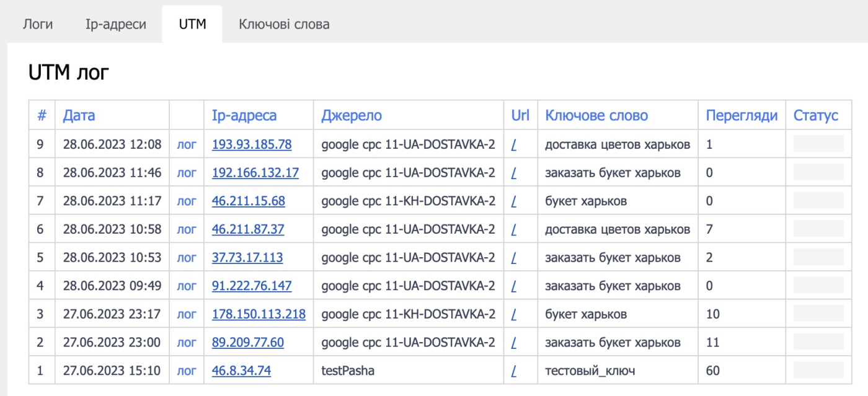
Task: Click IP link 46.211.15.68
Action: [248, 201]
